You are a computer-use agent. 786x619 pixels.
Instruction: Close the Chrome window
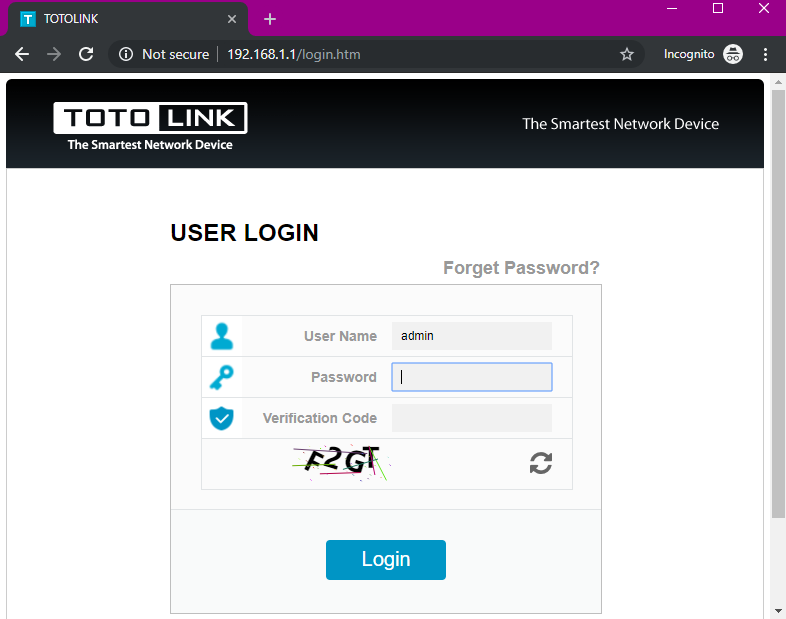(x=763, y=9)
